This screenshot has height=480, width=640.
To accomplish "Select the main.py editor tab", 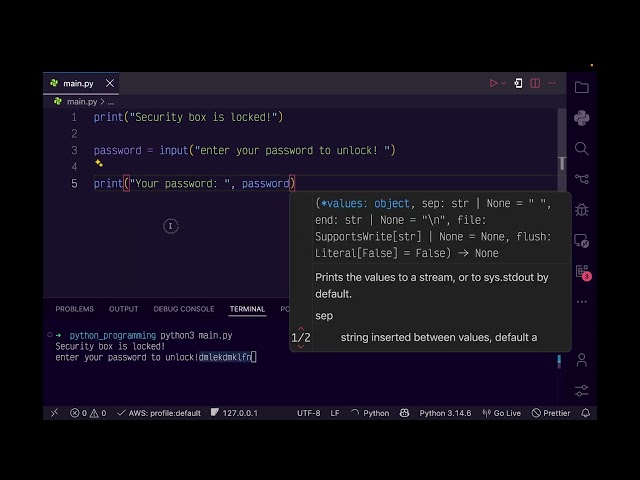I will pos(81,83).
